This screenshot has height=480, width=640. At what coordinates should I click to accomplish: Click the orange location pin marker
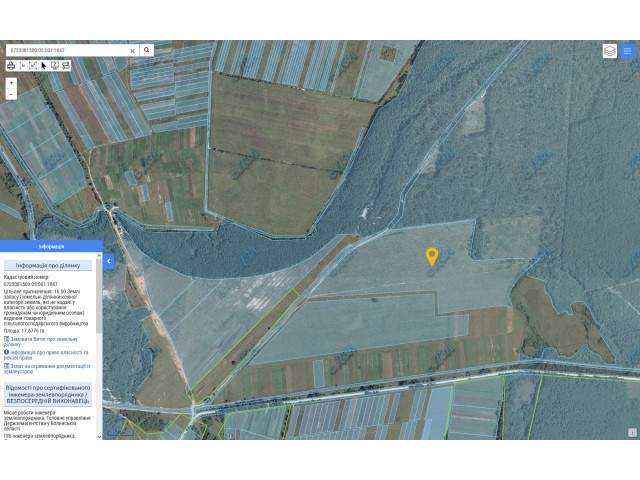pyautogui.click(x=432, y=257)
